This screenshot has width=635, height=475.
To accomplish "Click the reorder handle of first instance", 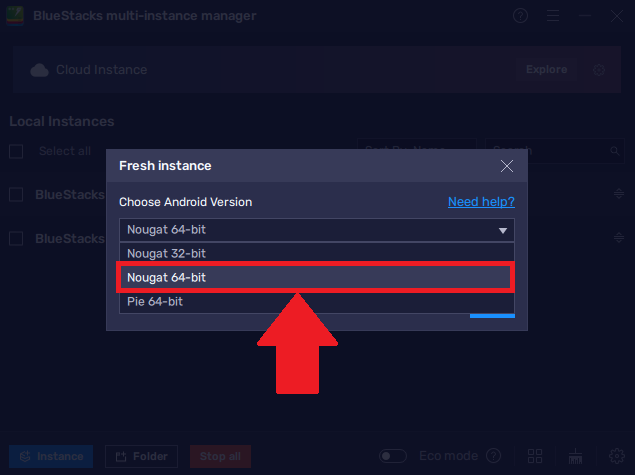I will [x=619, y=194].
